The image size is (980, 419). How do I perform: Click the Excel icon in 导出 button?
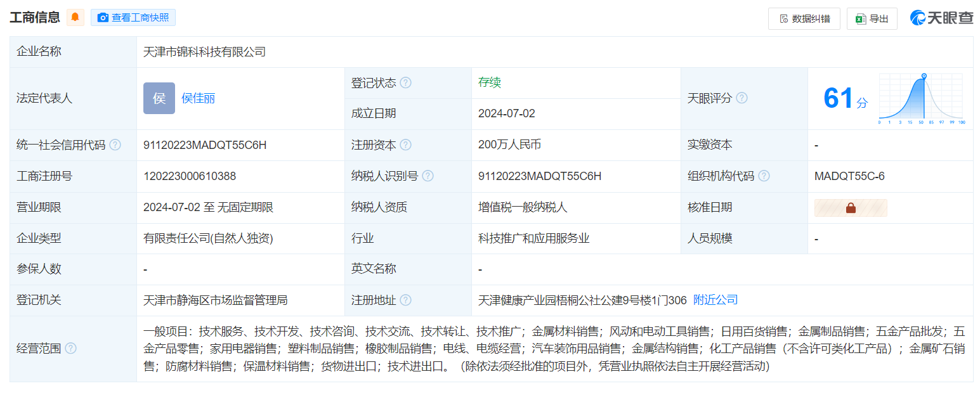point(861,19)
